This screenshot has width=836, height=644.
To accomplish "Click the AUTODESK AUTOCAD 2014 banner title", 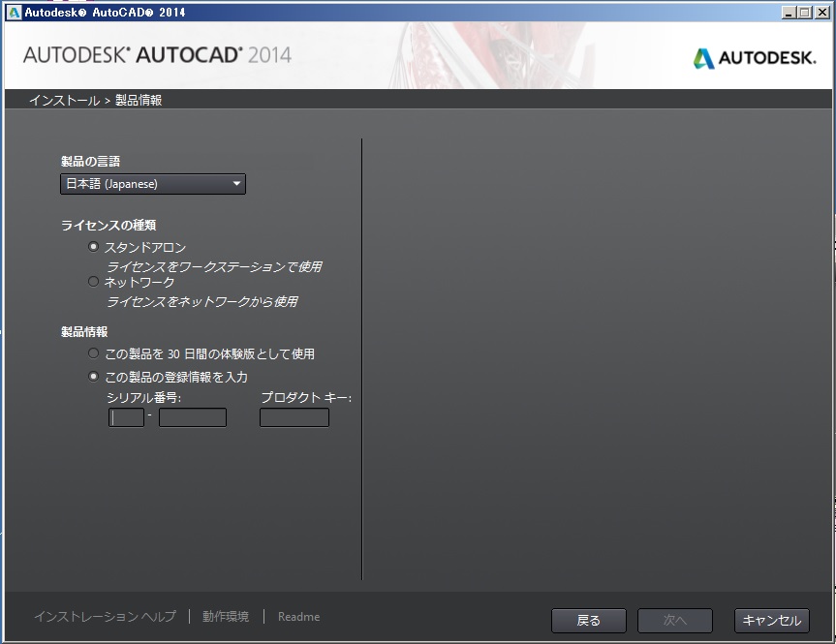I will point(157,55).
